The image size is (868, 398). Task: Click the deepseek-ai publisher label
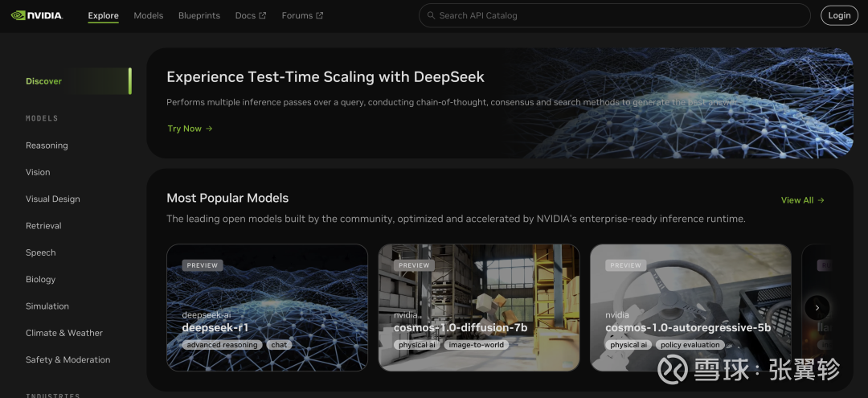pyautogui.click(x=207, y=315)
